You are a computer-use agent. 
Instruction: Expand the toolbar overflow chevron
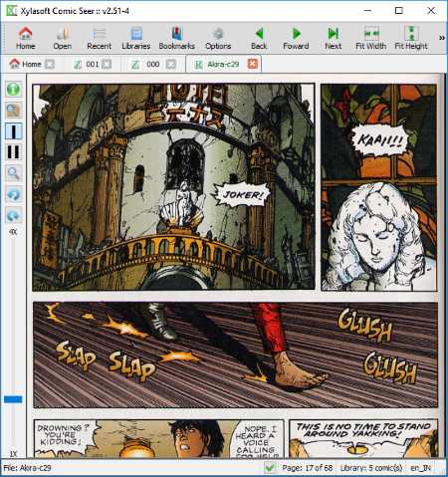tap(442, 38)
